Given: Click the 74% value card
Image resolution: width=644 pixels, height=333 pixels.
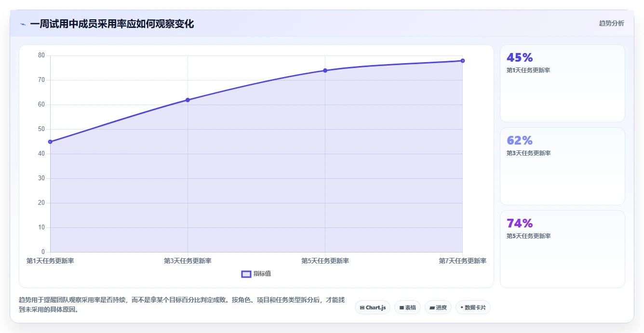Looking at the screenshot, I should coord(562,249).
